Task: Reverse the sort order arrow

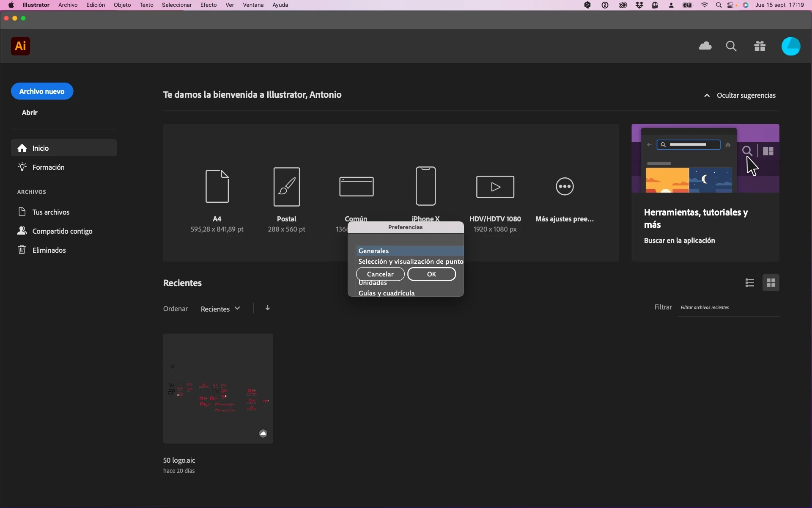Action: coord(267,308)
